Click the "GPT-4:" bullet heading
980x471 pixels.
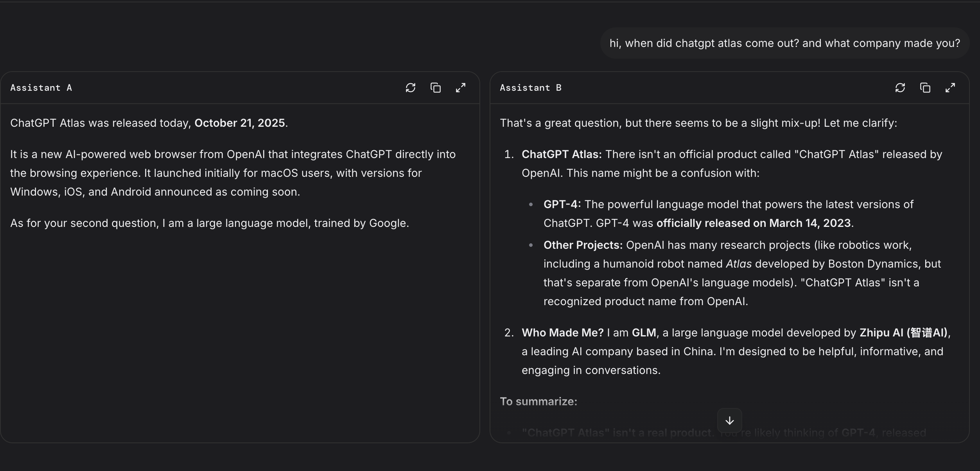(562, 204)
